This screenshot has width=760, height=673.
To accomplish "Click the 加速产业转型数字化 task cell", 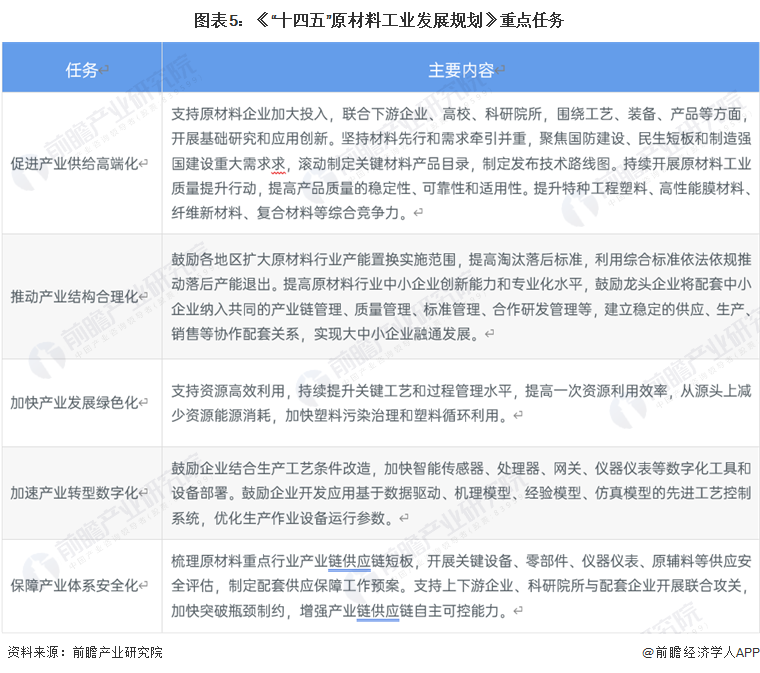I will [x=82, y=493].
